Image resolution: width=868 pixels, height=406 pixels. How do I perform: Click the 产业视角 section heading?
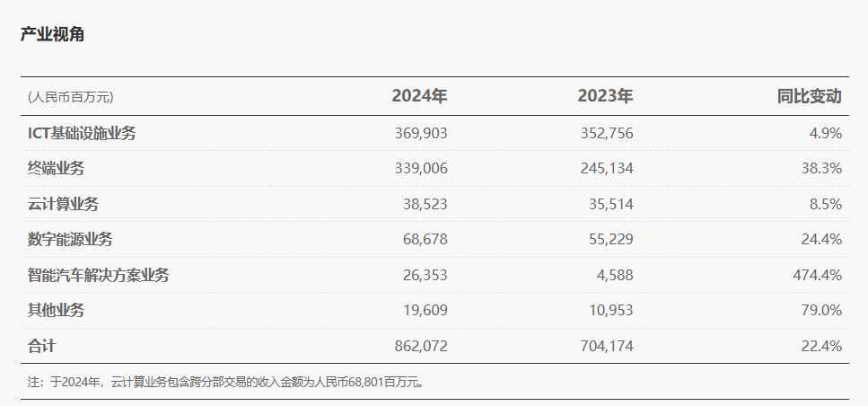point(52,34)
